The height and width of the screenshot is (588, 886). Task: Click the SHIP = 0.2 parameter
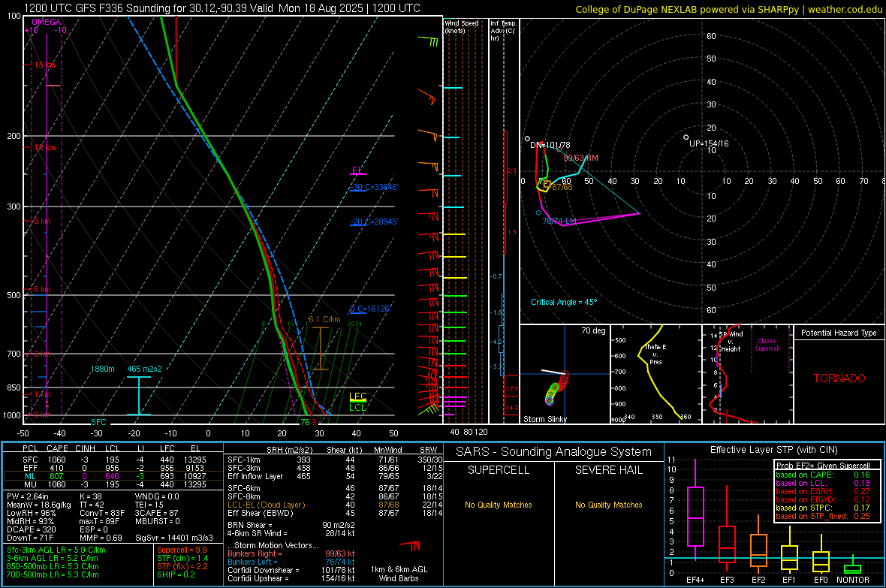(x=176, y=574)
